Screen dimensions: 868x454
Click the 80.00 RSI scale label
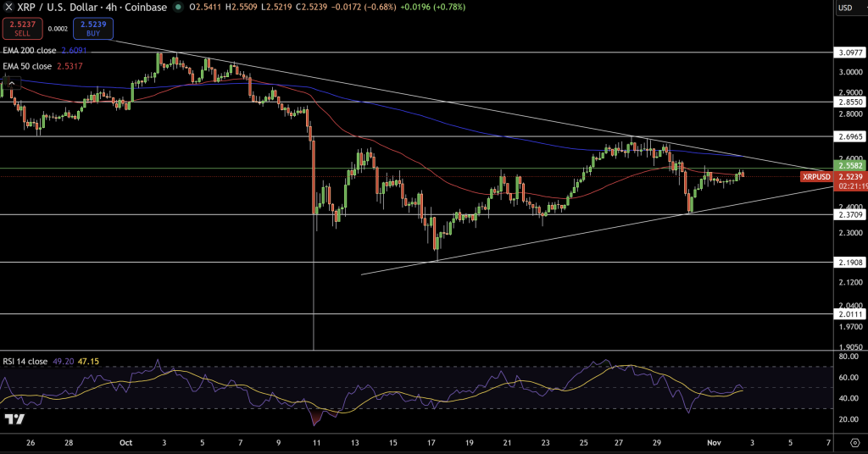848,357
